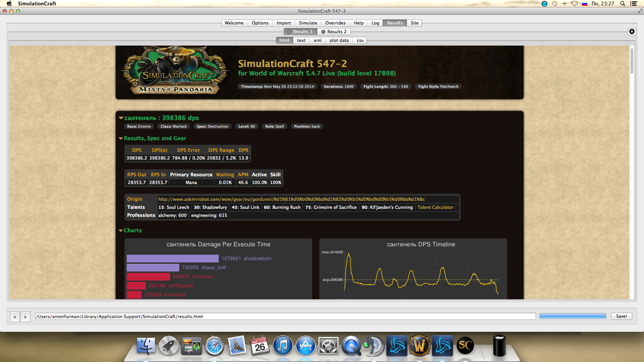Click the menu bar clock Пн, 23:27
This screenshot has height=362, width=644.
[603, 4]
